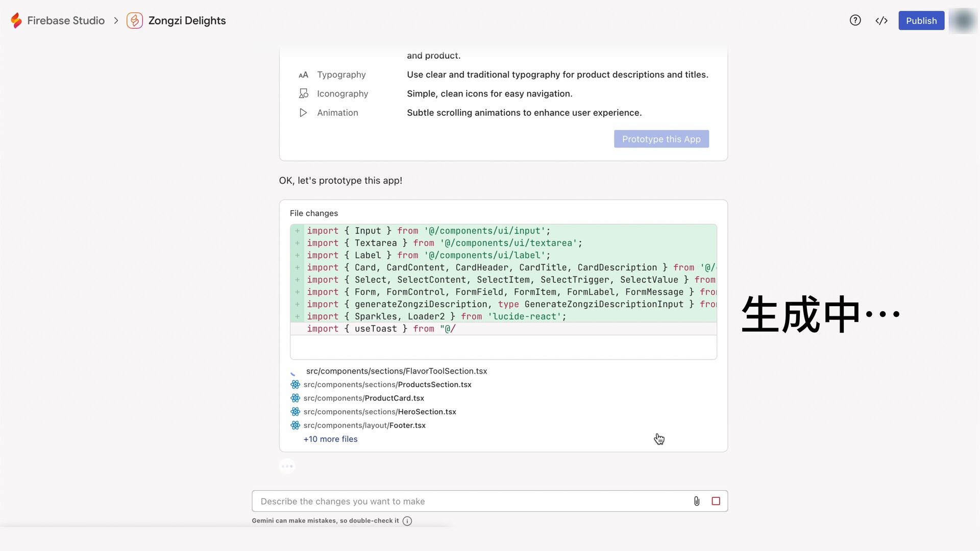The image size is (980, 551).
Task: Open the HeroSection.tsx file entry
Action: [379, 412]
